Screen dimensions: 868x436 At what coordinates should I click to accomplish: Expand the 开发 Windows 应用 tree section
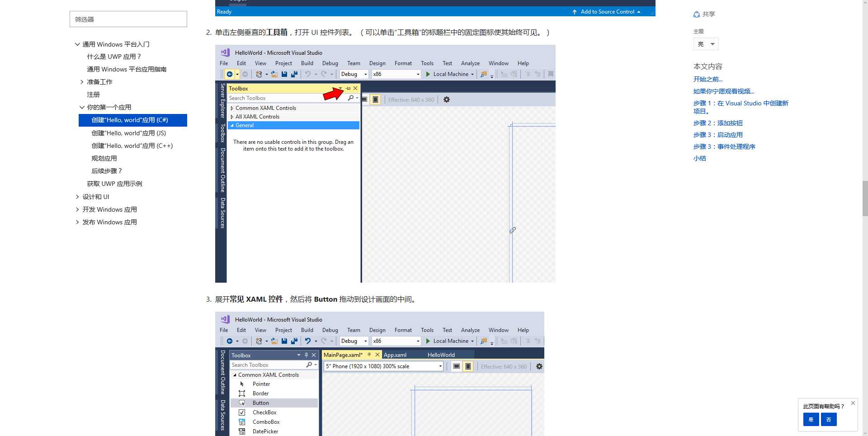coord(77,209)
